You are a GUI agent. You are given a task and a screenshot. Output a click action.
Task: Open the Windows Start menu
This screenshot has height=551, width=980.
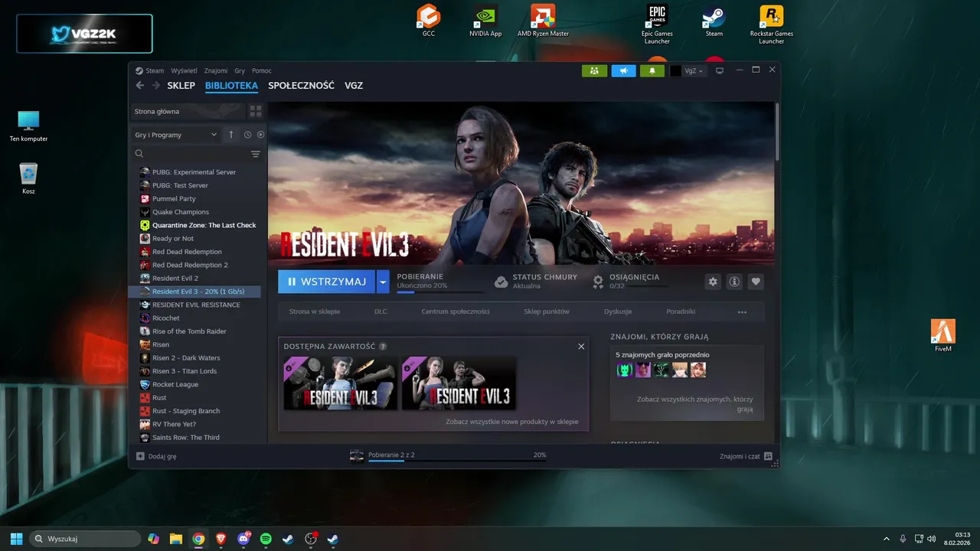point(16,539)
